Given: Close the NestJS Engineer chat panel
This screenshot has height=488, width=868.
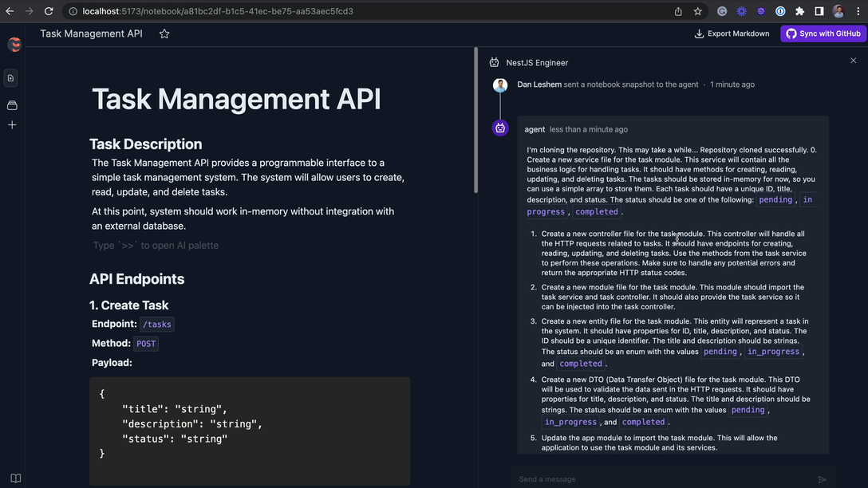Looking at the screenshot, I should tap(853, 61).
